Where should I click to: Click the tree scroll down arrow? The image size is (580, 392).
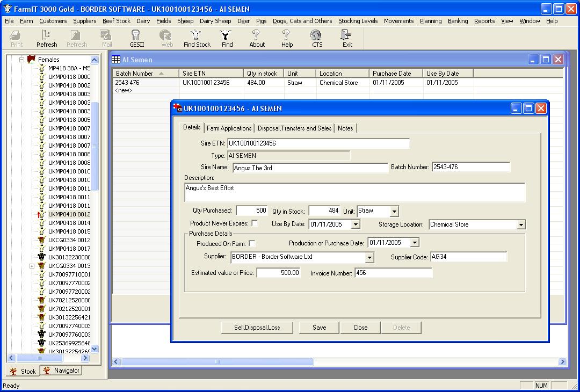pyautogui.click(x=95, y=349)
